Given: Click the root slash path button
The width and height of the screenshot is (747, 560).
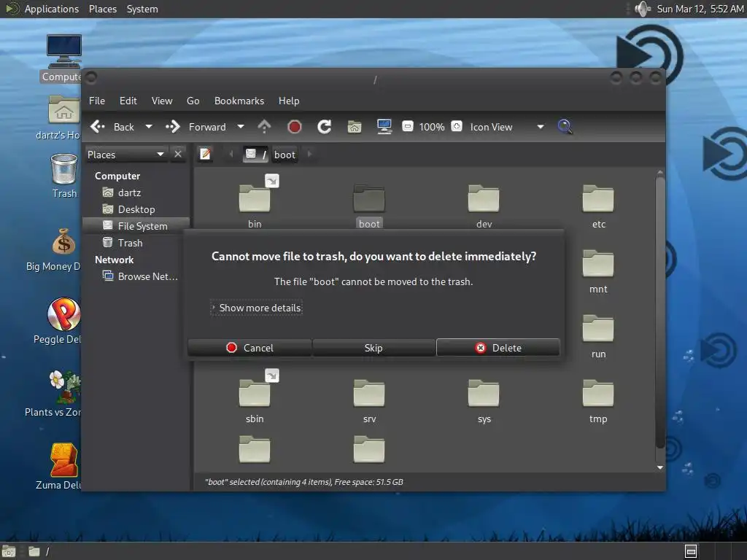Looking at the screenshot, I should pyautogui.click(x=255, y=155).
